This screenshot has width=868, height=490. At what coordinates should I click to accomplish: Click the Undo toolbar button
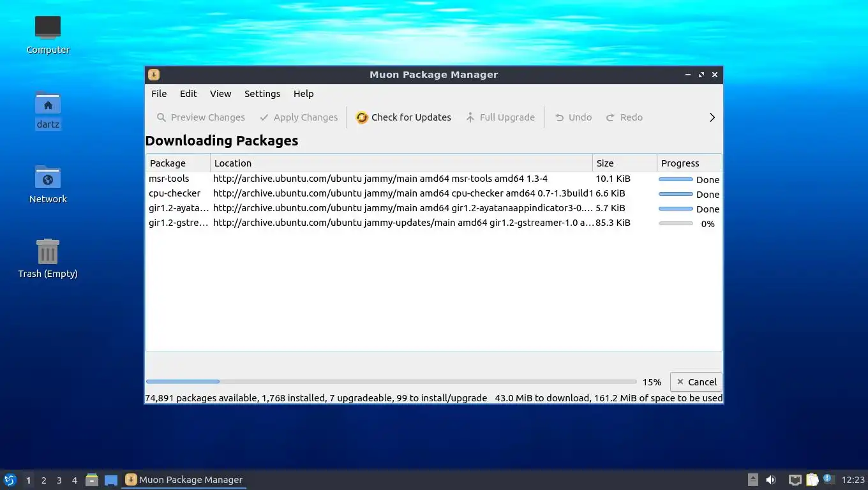[573, 117]
